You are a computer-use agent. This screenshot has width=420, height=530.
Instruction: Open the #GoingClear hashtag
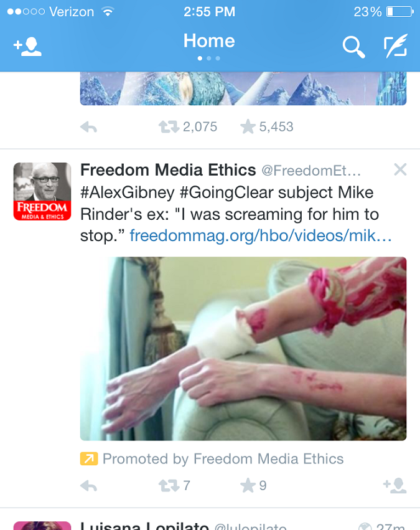click(x=227, y=192)
